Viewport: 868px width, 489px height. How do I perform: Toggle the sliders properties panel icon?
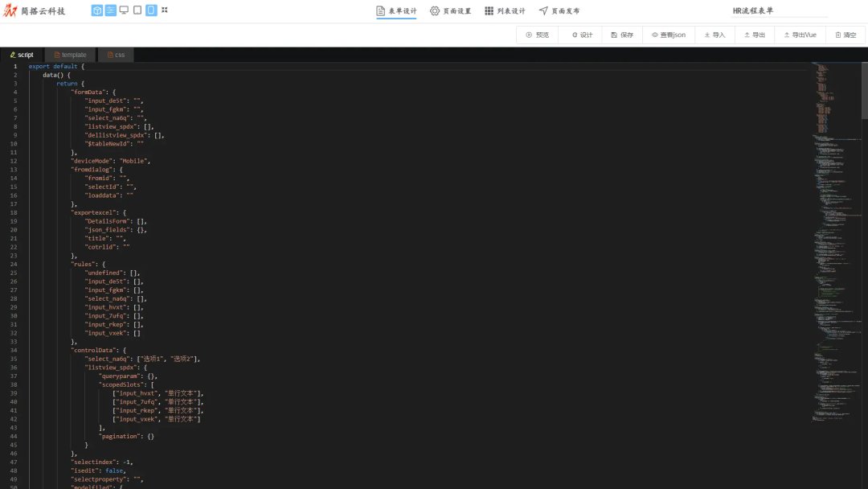[111, 10]
